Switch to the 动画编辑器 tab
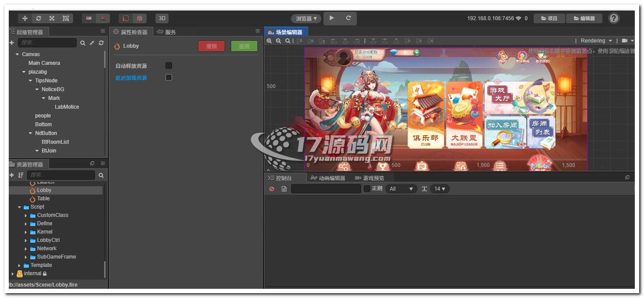 click(327, 178)
